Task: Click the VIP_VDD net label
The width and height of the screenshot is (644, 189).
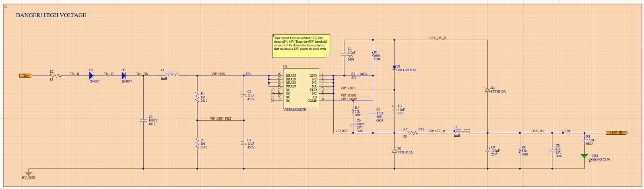Action: [347, 88]
